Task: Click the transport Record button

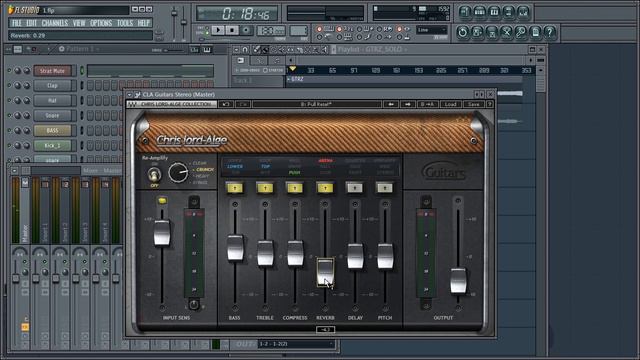Action: coord(246,30)
